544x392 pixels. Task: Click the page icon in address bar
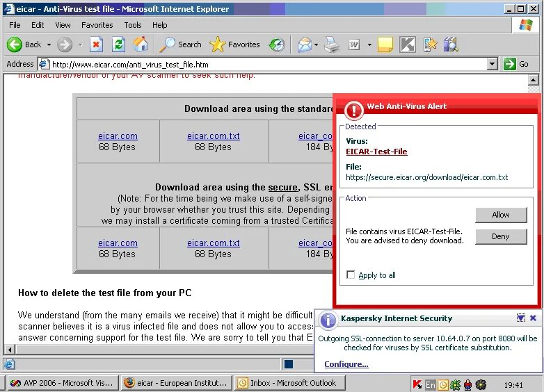(x=43, y=64)
